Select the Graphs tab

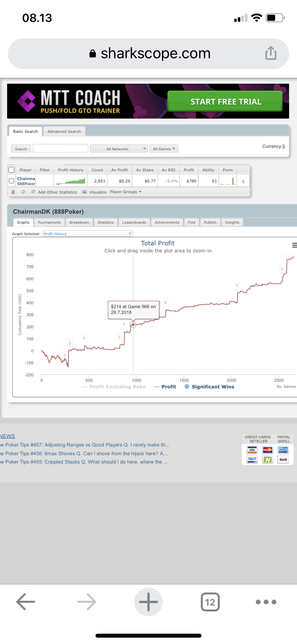click(23, 222)
